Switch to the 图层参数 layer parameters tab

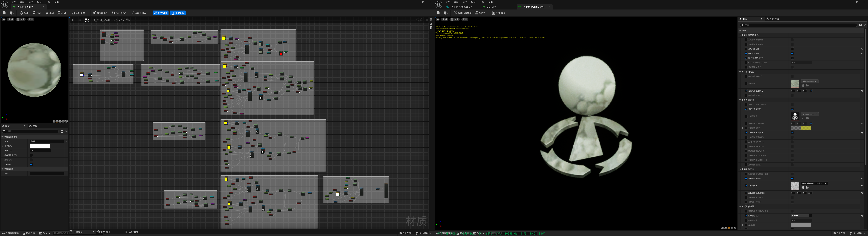click(773, 19)
